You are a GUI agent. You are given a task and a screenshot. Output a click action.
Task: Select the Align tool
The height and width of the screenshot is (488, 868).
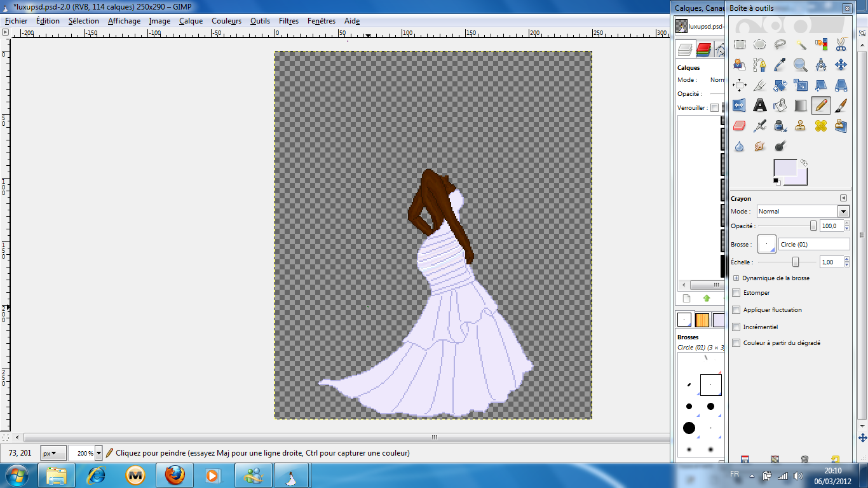pos(740,85)
